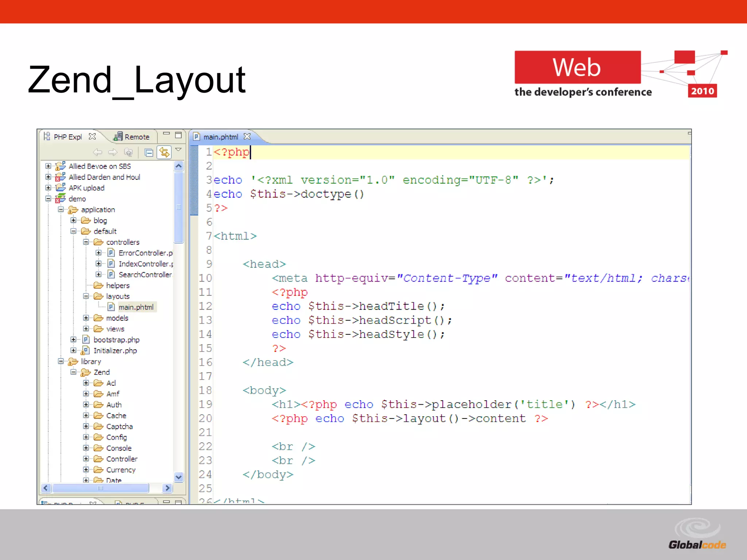
Task: Expand the Config folder
Action: [x=86, y=437]
